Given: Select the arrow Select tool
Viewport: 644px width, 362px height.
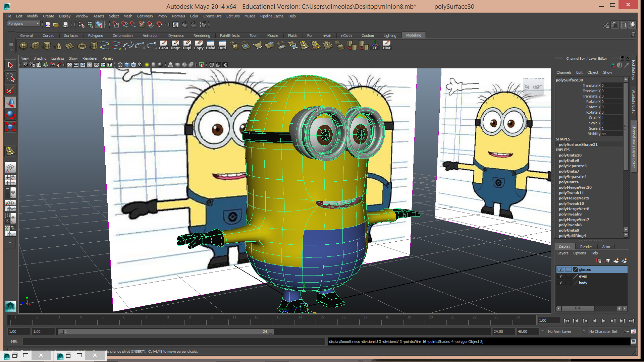Looking at the screenshot, I should tap(10, 65).
